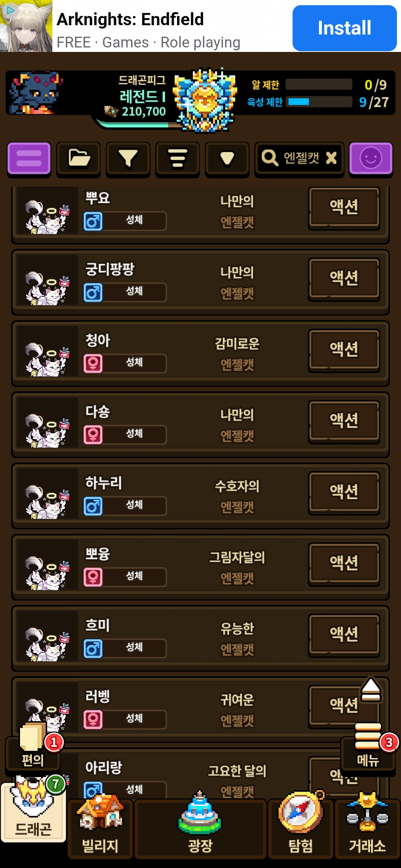The height and width of the screenshot is (868, 401).
Task: Tap the upward eject arrow icon
Action: pos(371,690)
